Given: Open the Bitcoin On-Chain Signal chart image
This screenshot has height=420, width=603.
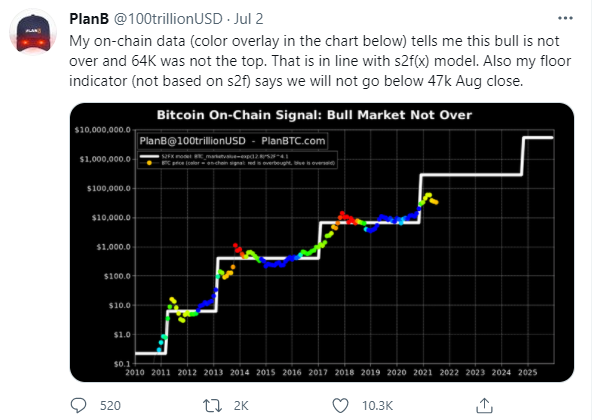Looking at the screenshot, I should coord(322,242).
